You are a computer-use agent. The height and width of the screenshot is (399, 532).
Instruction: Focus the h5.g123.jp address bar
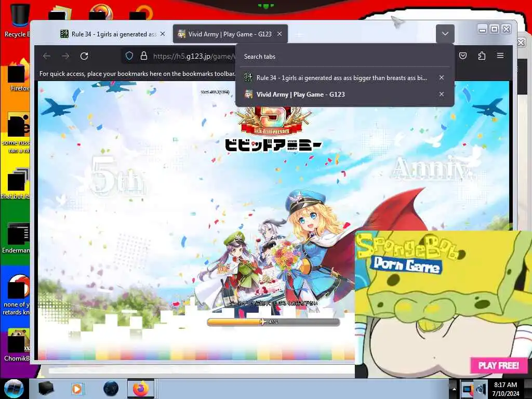(194, 56)
